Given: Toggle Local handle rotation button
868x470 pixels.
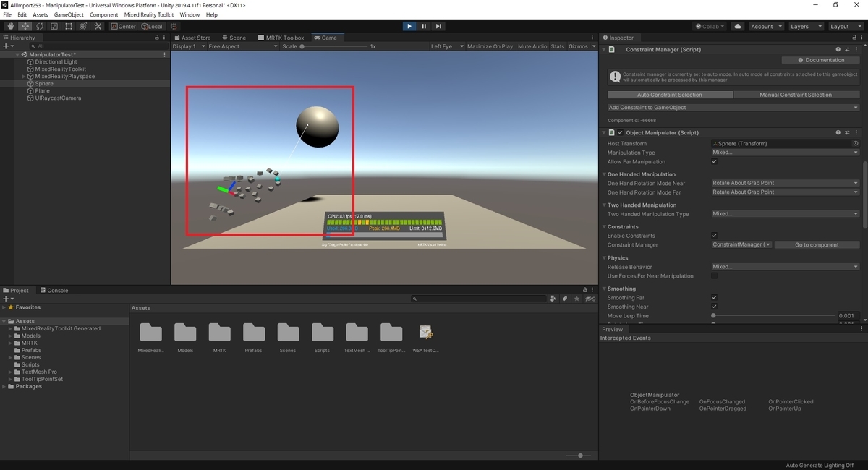Looking at the screenshot, I should coord(151,27).
